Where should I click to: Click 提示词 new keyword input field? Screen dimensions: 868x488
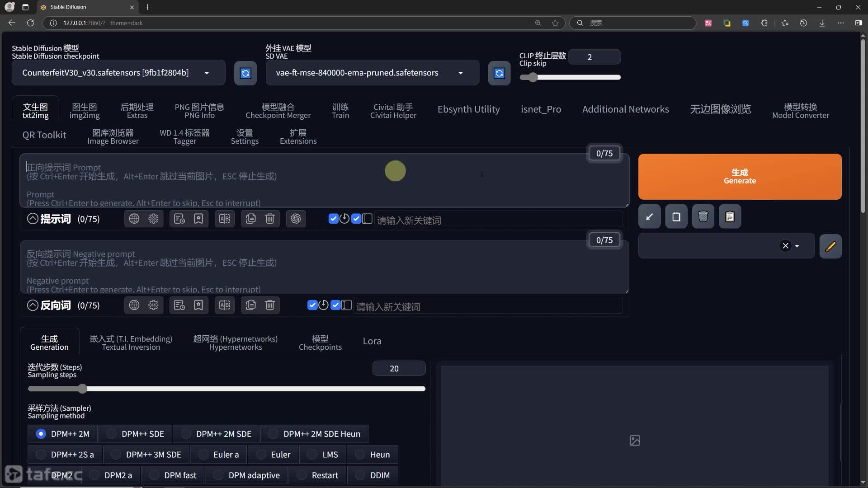tap(498, 220)
